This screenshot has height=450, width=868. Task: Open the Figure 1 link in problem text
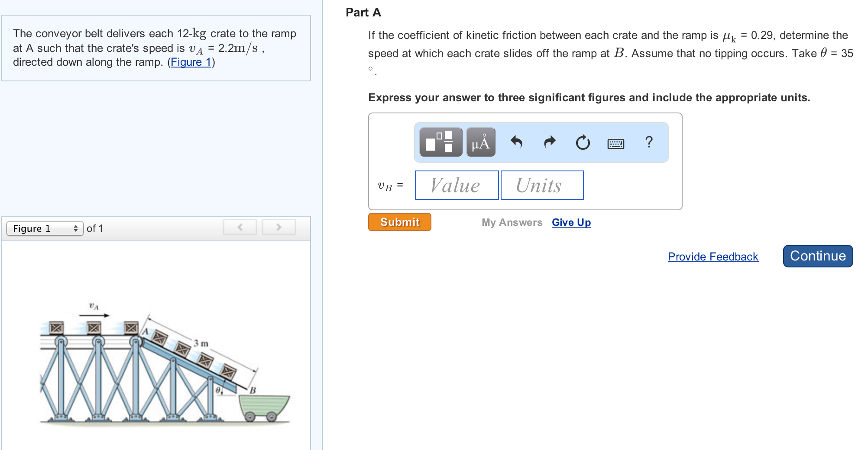(x=191, y=62)
